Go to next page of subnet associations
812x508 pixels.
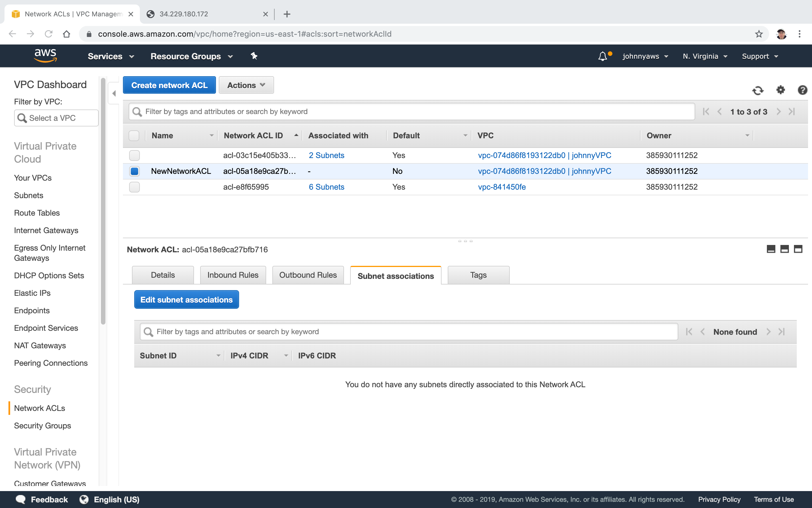[x=768, y=332]
